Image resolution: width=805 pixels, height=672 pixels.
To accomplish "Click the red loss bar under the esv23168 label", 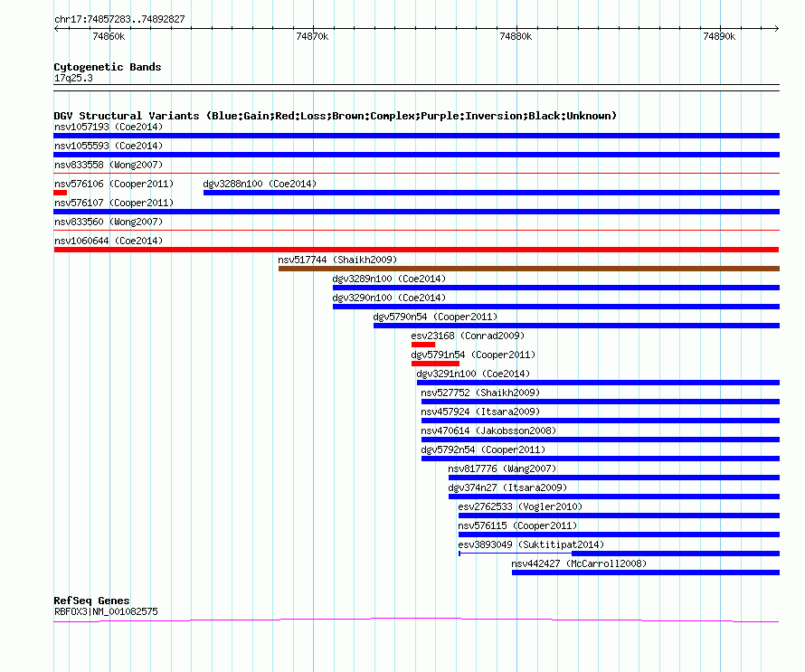I will (423, 345).
